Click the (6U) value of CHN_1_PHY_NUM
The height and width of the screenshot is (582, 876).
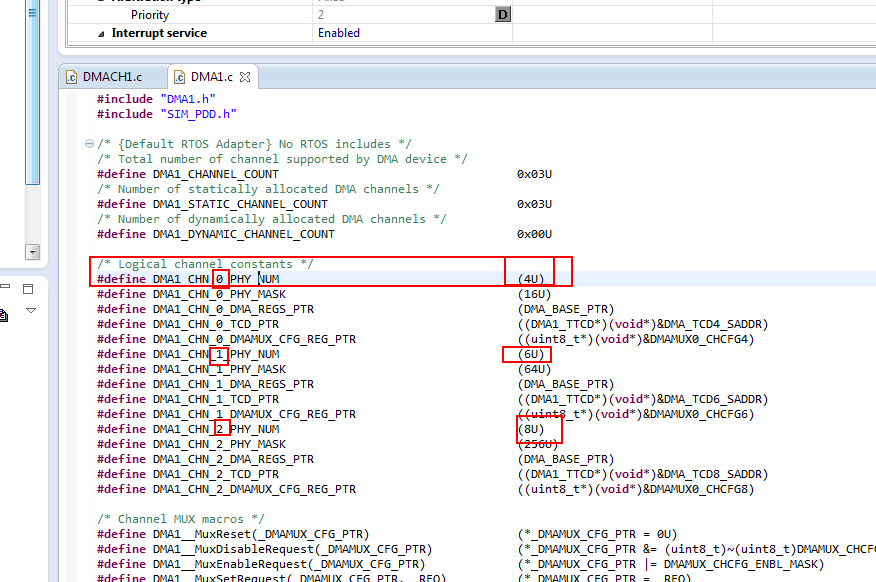[531, 355]
